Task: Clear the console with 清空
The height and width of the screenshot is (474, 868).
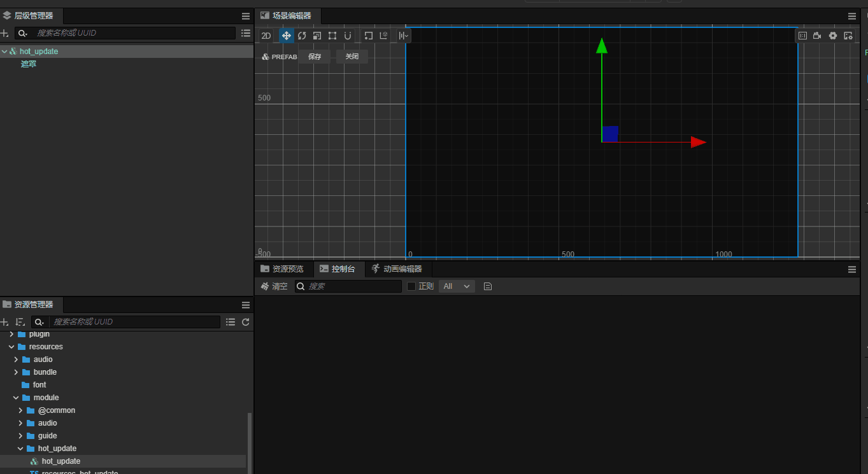Action: click(274, 286)
